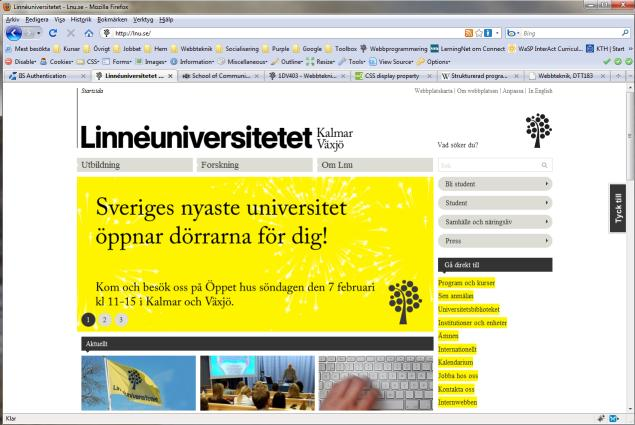Click the orange RSS feed icon
This screenshot has height=425, width=635.
[469, 33]
